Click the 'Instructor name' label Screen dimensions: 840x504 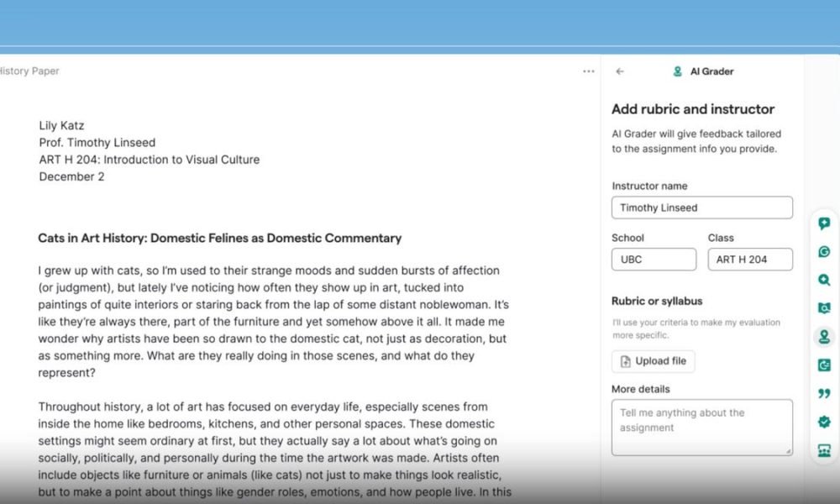[x=649, y=186]
